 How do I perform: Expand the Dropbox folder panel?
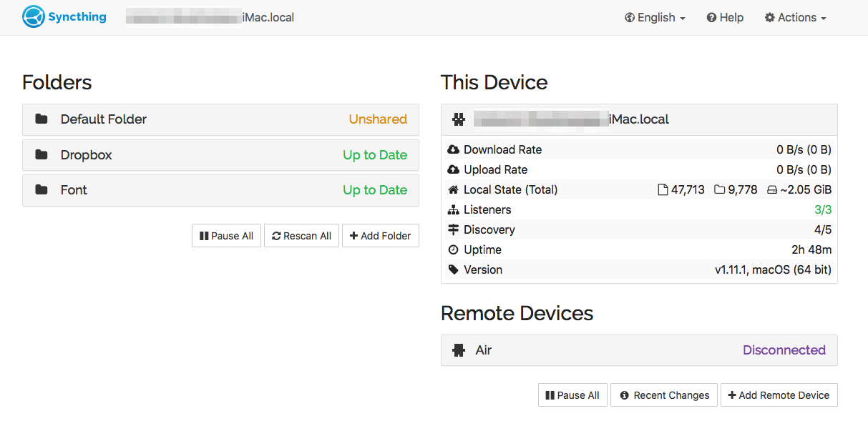220,155
